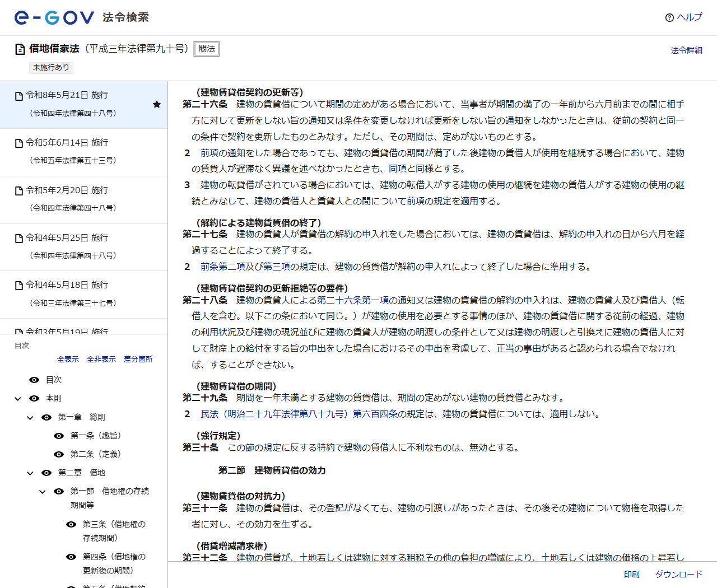The image size is (717, 588).
Task: Toggle eye icon for 第一節 借地権の存続期間等
Action: (x=59, y=491)
